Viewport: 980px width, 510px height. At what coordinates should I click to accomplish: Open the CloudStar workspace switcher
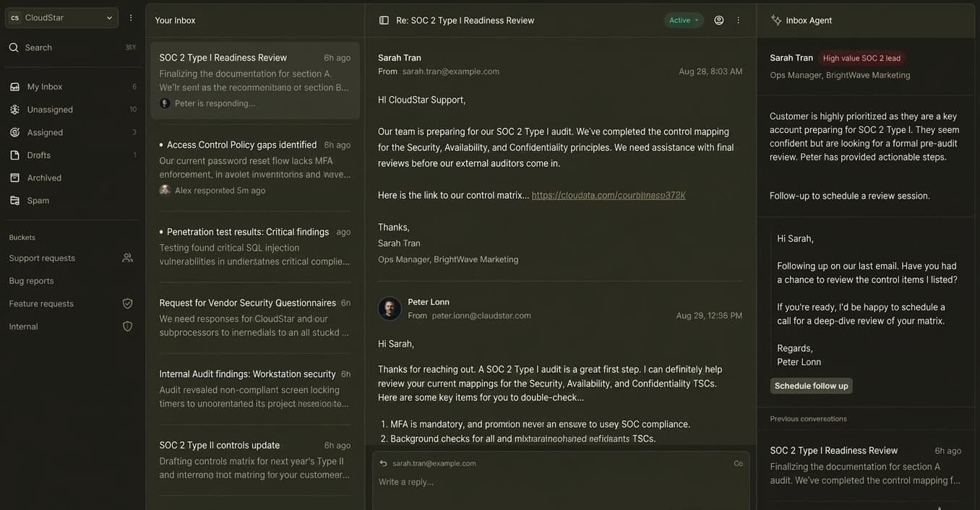(x=61, y=17)
